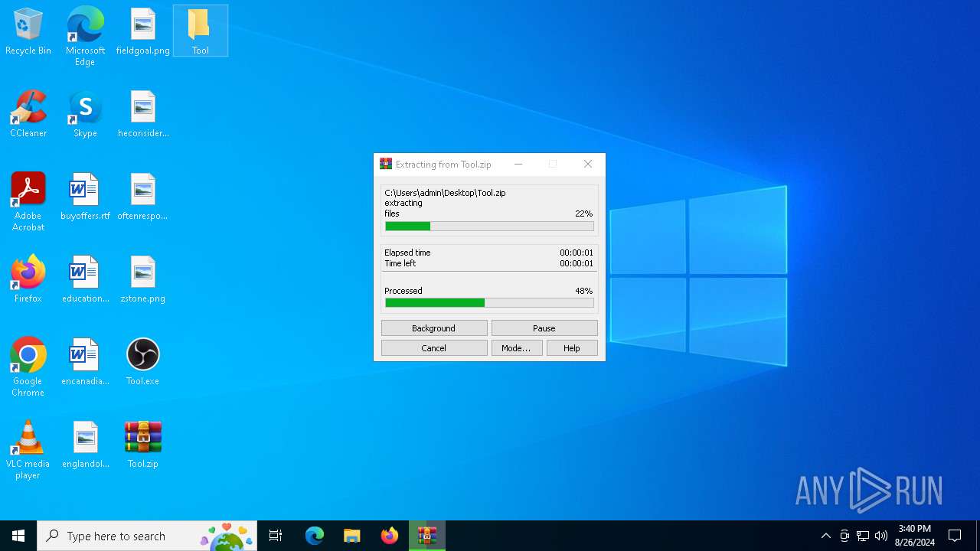Minimize the Extracting from Tool.zip dialog
The width and height of the screenshot is (980, 551).
[x=518, y=164]
